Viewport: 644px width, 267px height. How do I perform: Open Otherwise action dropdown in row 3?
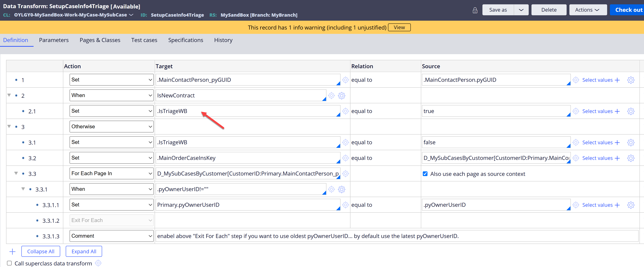click(111, 127)
